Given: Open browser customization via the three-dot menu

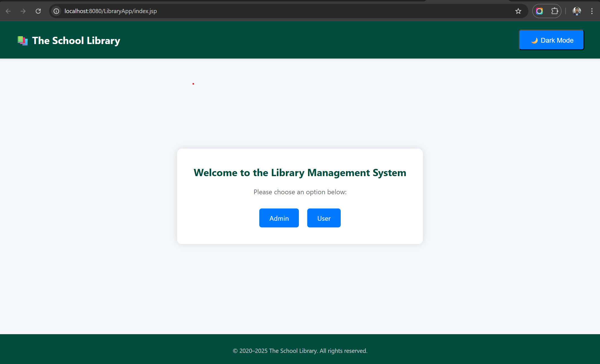Looking at the screenshot, I should coord(592,11).
